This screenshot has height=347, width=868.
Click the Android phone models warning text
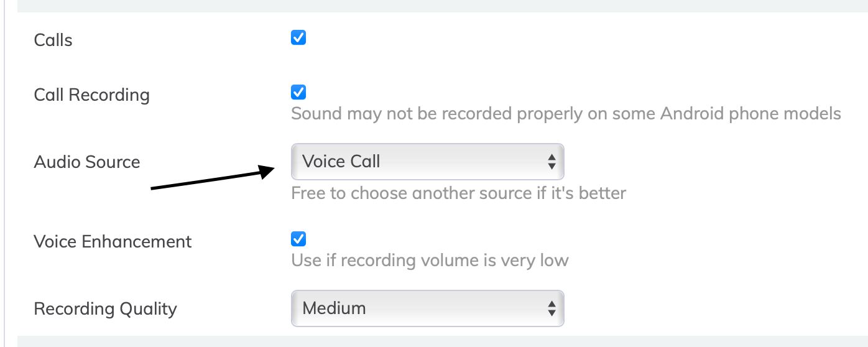(x=566, y=114)
